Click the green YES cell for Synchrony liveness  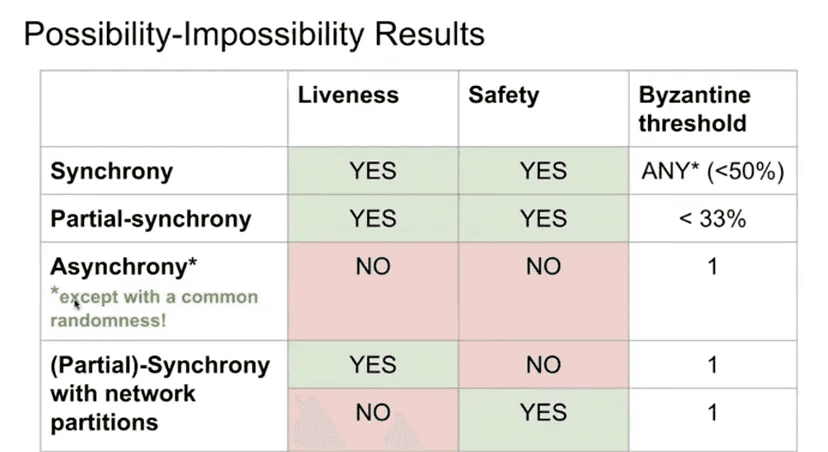(x=373, y=171)
